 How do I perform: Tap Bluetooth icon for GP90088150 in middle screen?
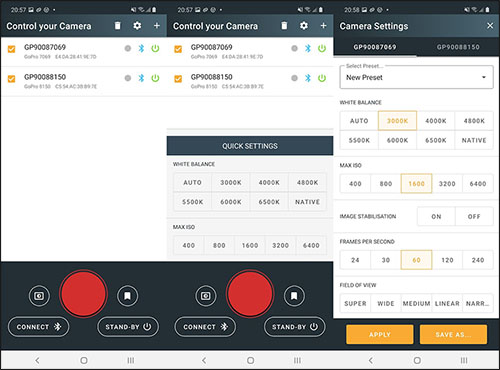(x=308, y=78)
